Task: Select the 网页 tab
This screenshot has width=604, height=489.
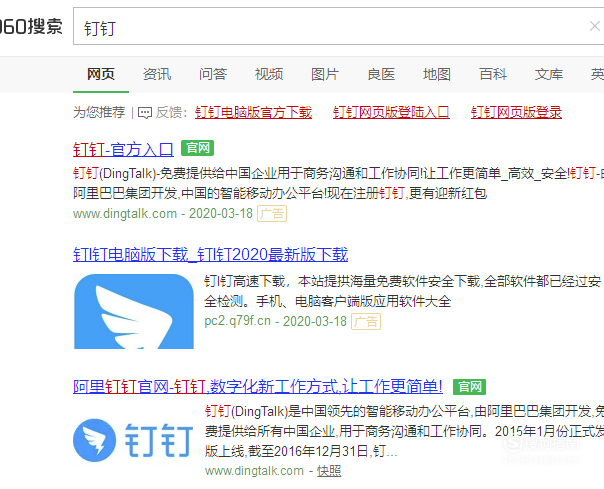Action: [x=101, y=74]
